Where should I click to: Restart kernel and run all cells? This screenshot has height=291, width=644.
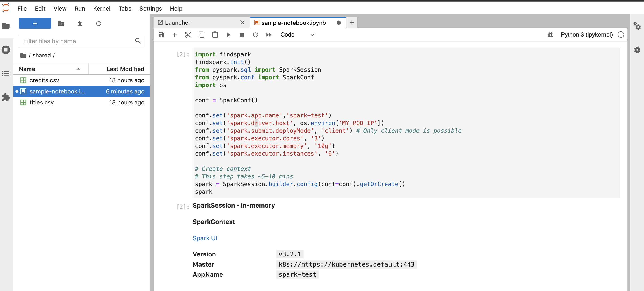269,35
